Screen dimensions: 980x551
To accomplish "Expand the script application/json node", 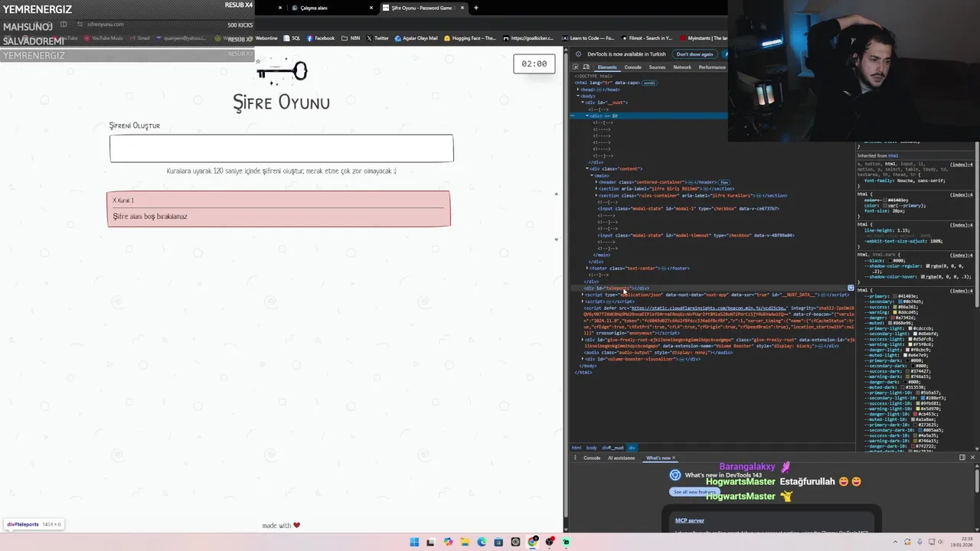I will [583, 295].
